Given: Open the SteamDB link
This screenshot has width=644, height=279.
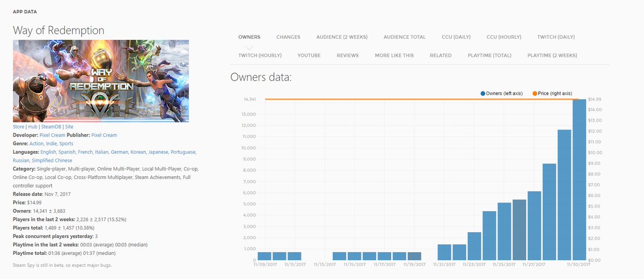Looking at the screenshot, I should tap(52, 126).
